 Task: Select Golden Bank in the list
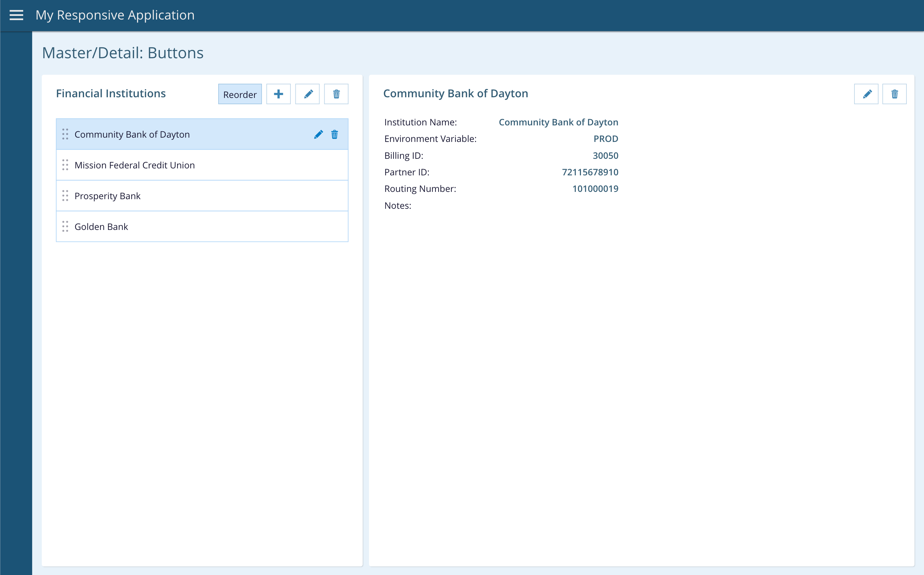coord(101,227)
